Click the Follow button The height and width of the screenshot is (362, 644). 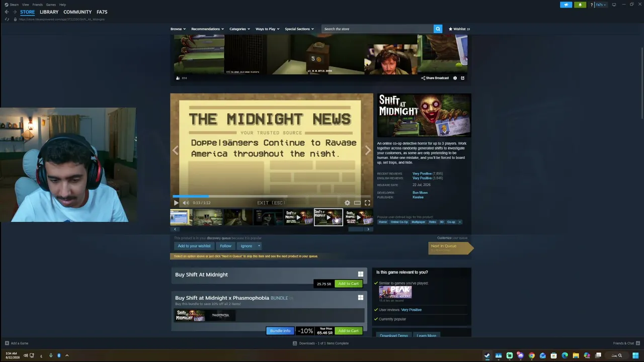225,246
